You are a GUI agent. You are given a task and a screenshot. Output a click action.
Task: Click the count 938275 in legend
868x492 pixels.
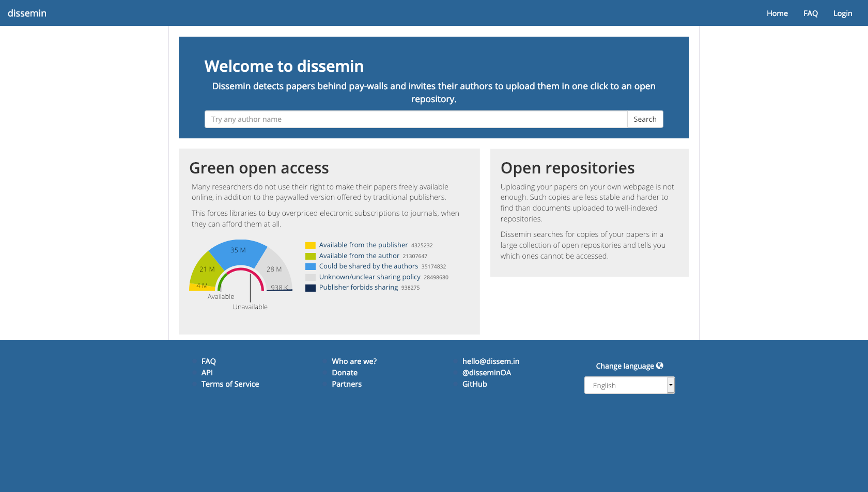point(410,288)
